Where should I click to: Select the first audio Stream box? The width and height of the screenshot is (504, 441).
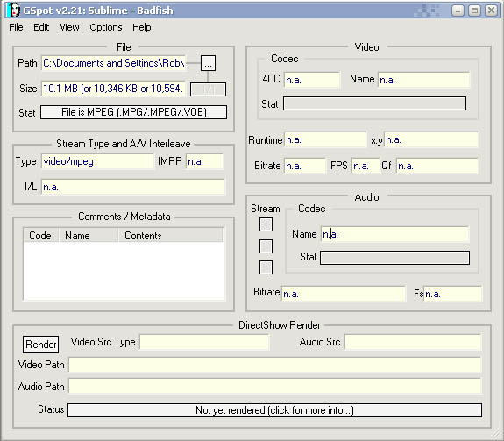click(266, 224)
